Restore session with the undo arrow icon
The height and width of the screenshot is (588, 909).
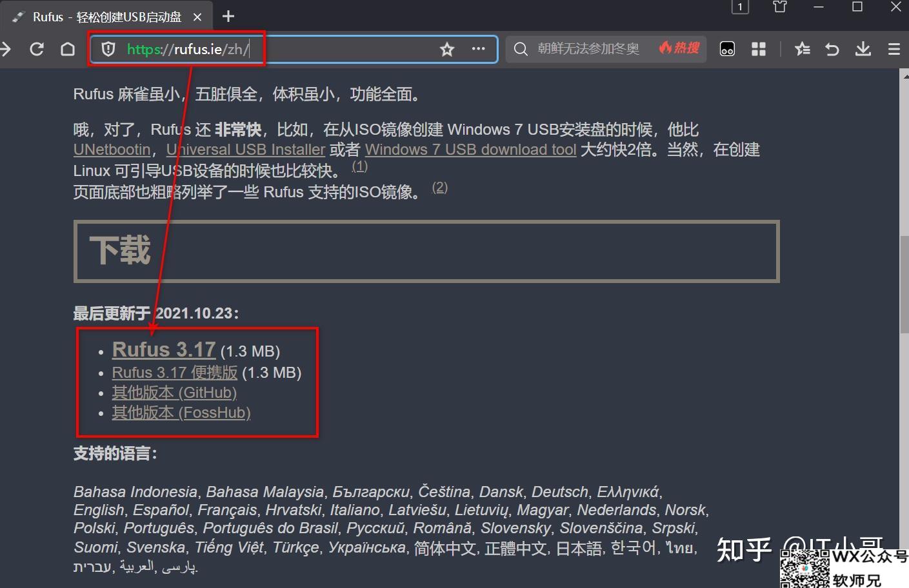832,48
